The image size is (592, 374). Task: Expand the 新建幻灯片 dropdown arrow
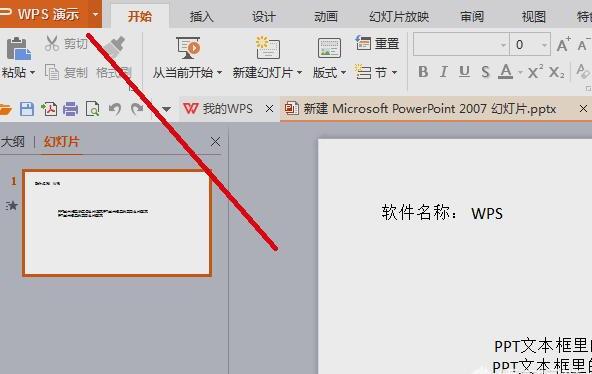299,72
